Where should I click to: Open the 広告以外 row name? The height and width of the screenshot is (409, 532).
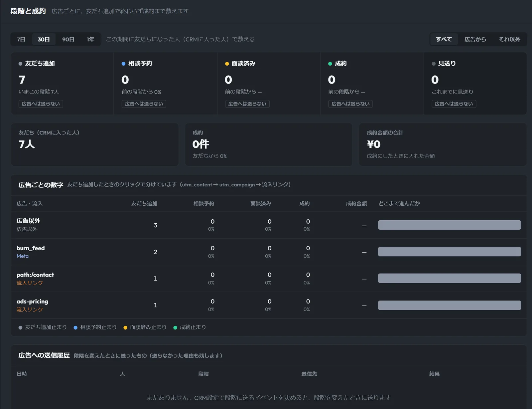(x=29, y=221)
